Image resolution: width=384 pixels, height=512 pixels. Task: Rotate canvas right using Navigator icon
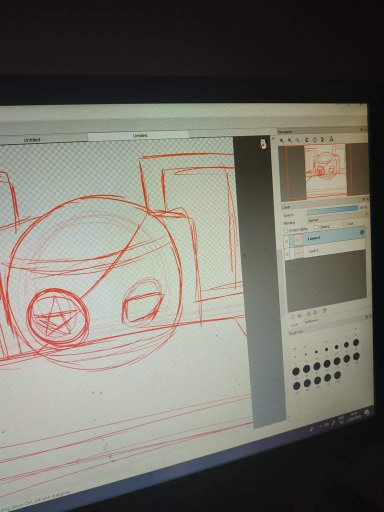[x=322, y=140]
